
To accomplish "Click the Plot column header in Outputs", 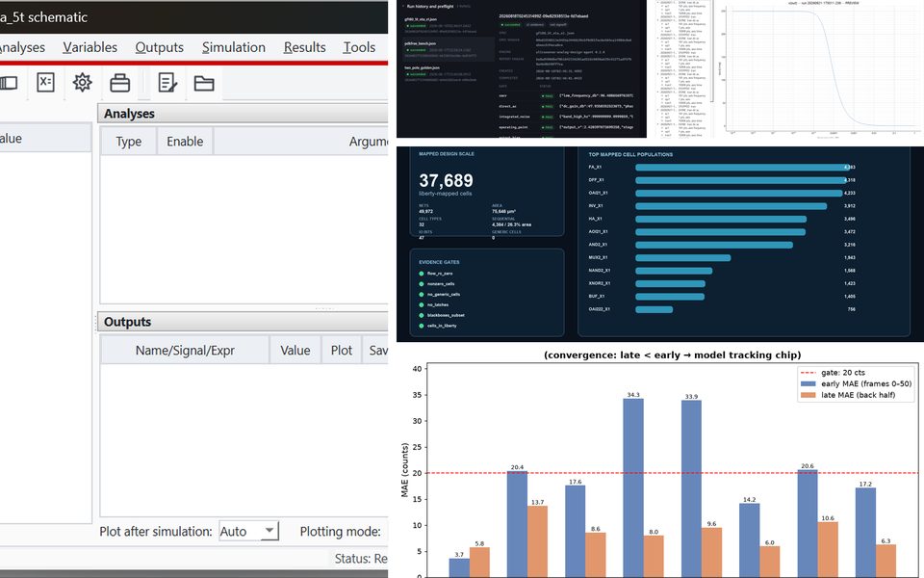I will [x=341, y=351].
